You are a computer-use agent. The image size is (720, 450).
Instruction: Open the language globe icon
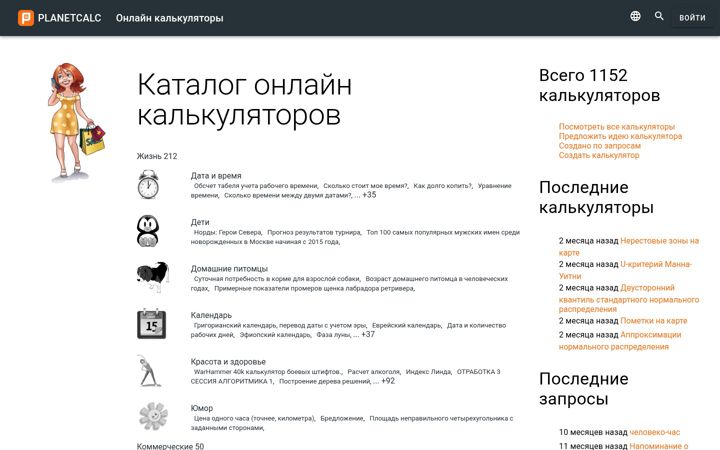click(x=635, y=16)
